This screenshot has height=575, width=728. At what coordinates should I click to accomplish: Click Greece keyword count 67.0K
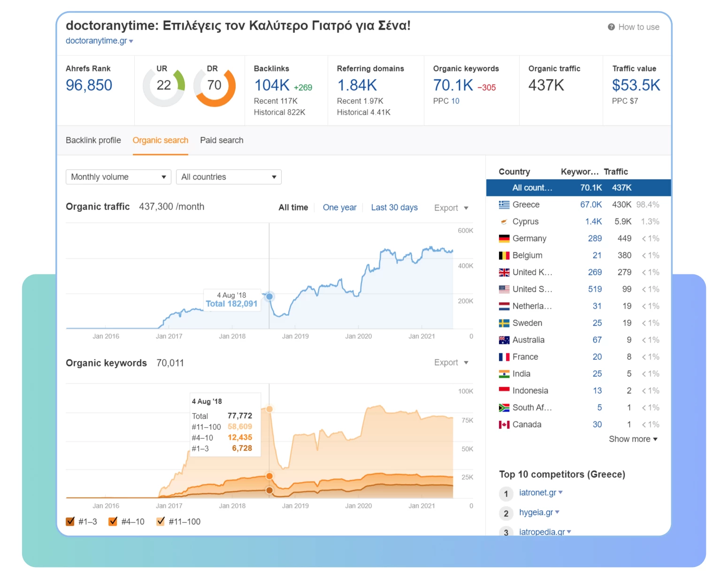click(x=591, y=205)
